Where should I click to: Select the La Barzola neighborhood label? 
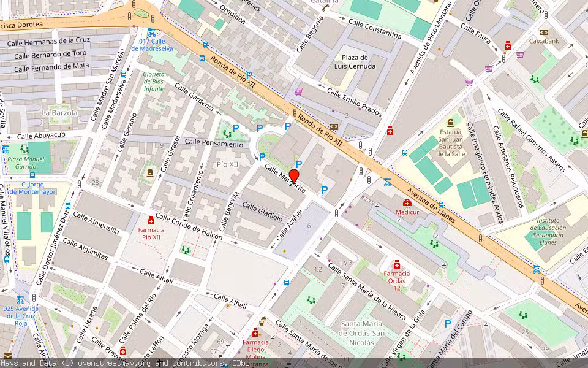pos(59,113)
